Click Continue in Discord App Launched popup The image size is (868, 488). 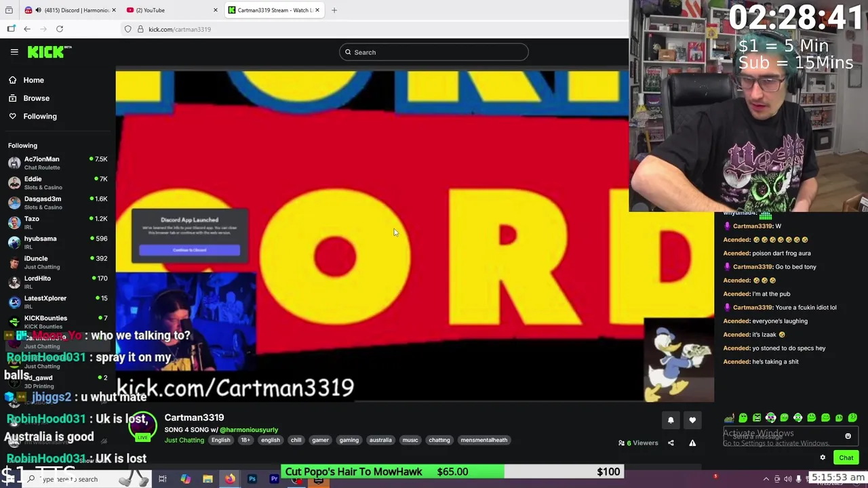click(x=189, y=251)
